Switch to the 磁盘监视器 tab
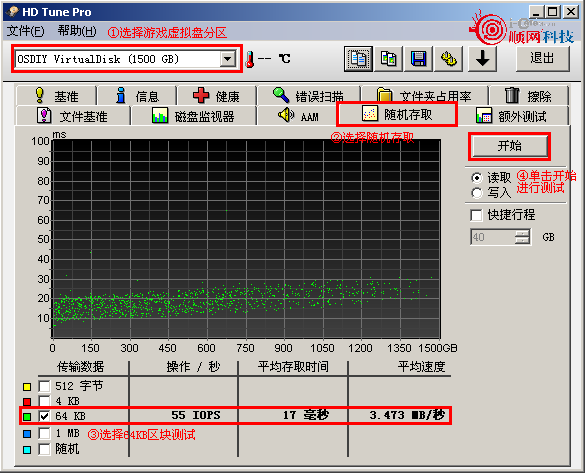This screenshot has width=585, height=473. click(194, 116)
